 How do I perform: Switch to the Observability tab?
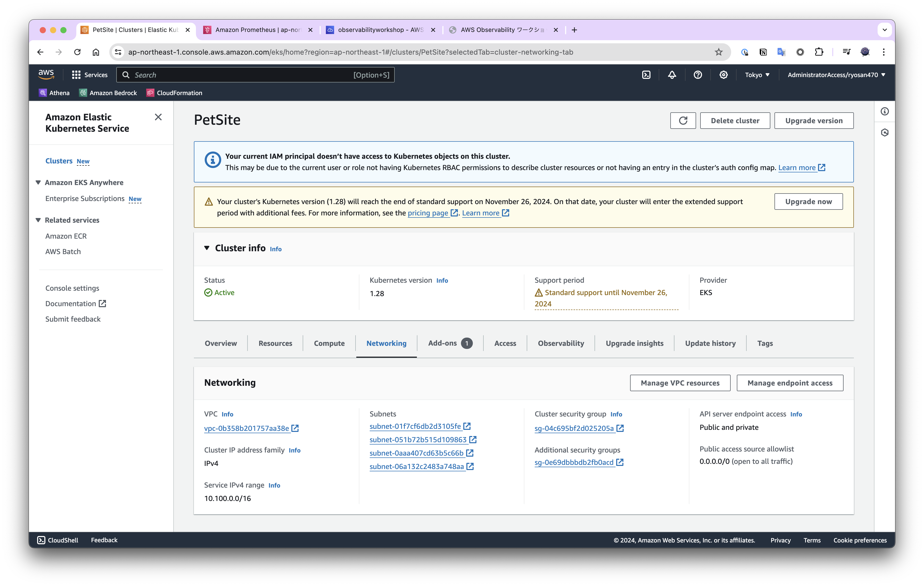[561, 343]
